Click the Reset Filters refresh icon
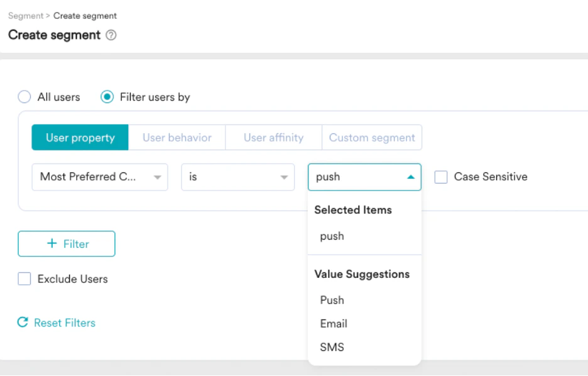This screenshot has height=376, width=588. (x=23, y=323)
